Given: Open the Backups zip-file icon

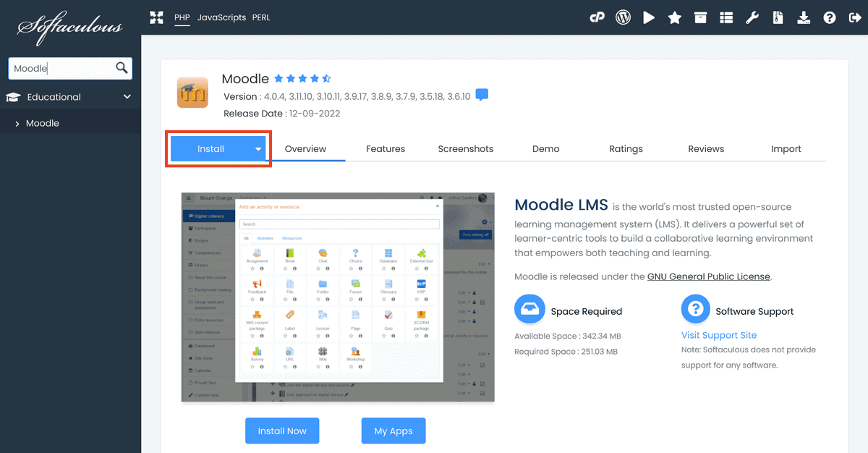Looking at the screenshot, I should click(x=778, y=17).
